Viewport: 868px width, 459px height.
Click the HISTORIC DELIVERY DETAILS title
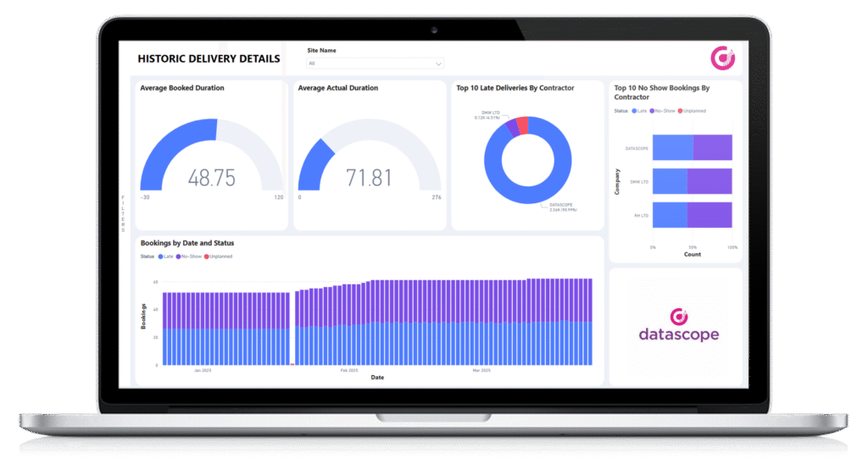(209, 59)
